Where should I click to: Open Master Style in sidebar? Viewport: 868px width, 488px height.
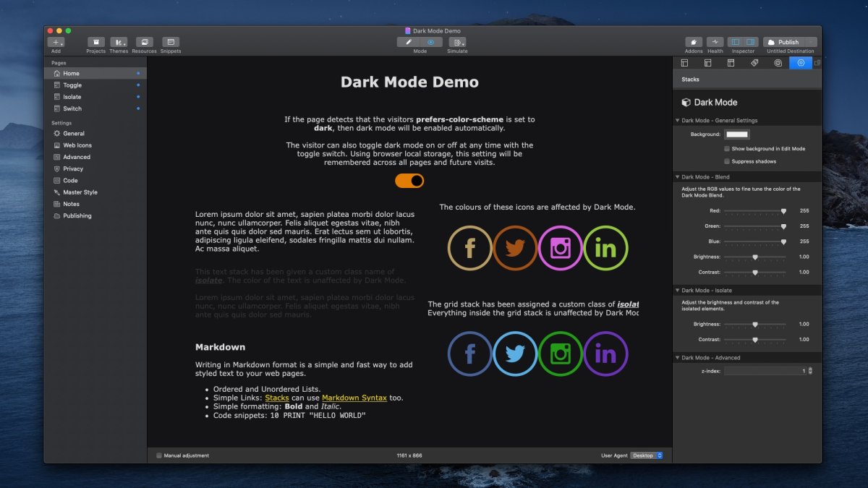coord(95,192)
